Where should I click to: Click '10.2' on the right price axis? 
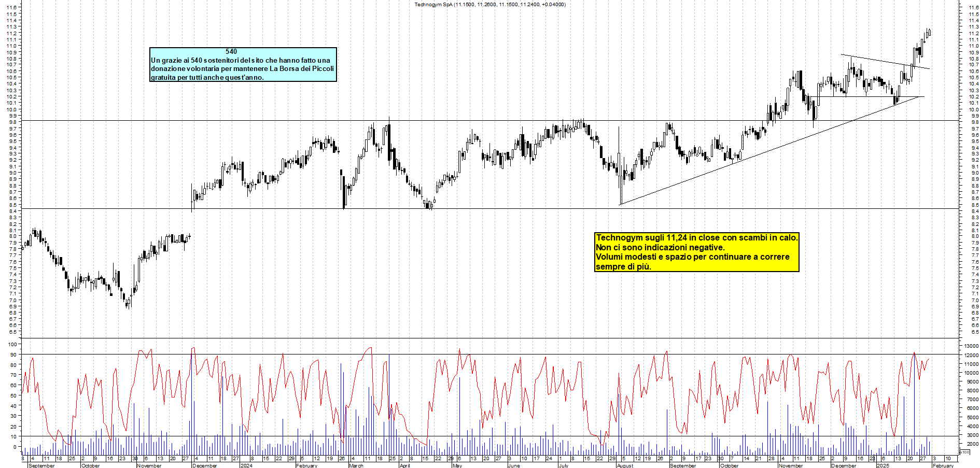973,97
